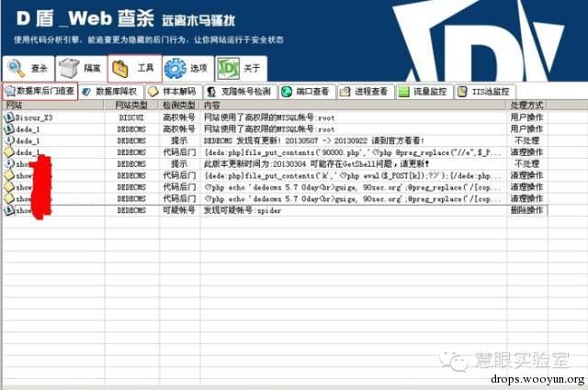Screen dimensions: 588x390
Task: Open 样本解码 sample decoder
Action: [x=174, y=92]
